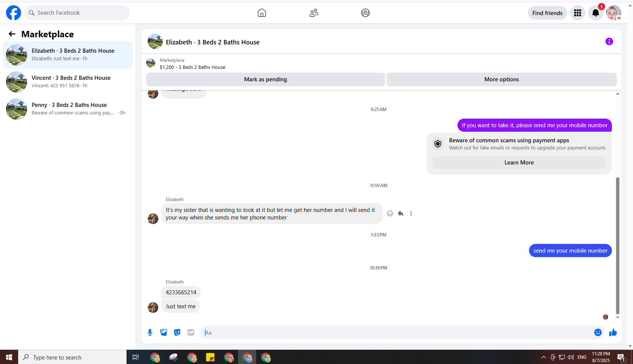Click chat scroll-down arrow
633x364 pixels.
618,317
